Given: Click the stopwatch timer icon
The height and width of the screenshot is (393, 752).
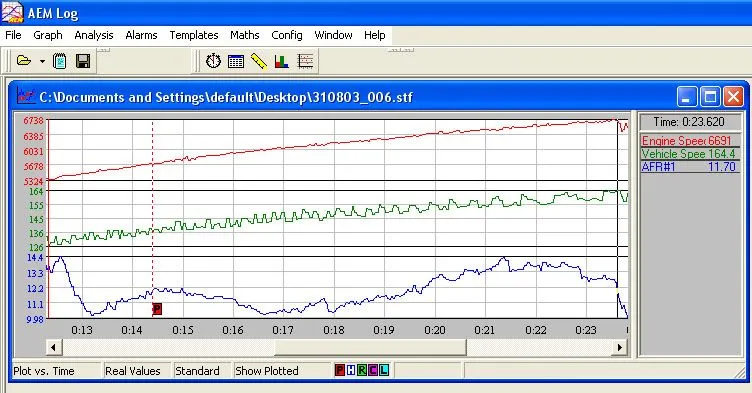Looking at the screenshot, I should pos(213,61).
